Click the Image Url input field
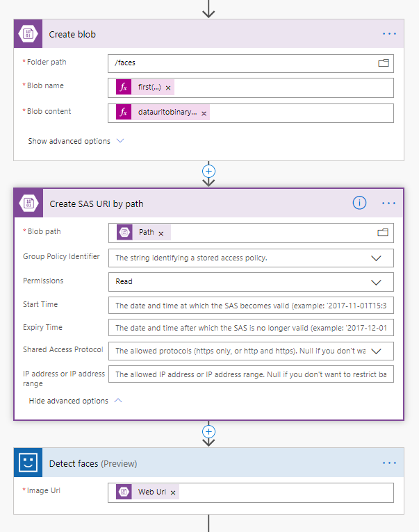This screenshot has width=419, height=532. [x=251, y=492]
